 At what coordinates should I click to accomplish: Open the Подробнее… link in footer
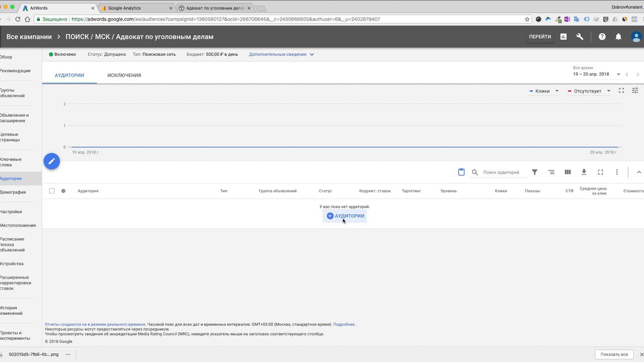tap(345, 324)
